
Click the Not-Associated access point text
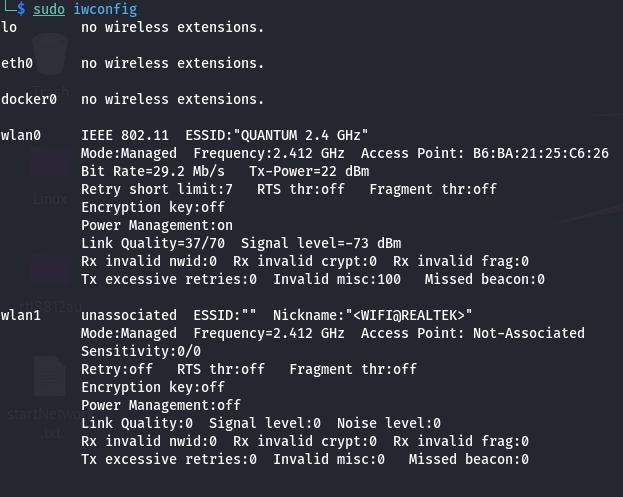[528, 333]
